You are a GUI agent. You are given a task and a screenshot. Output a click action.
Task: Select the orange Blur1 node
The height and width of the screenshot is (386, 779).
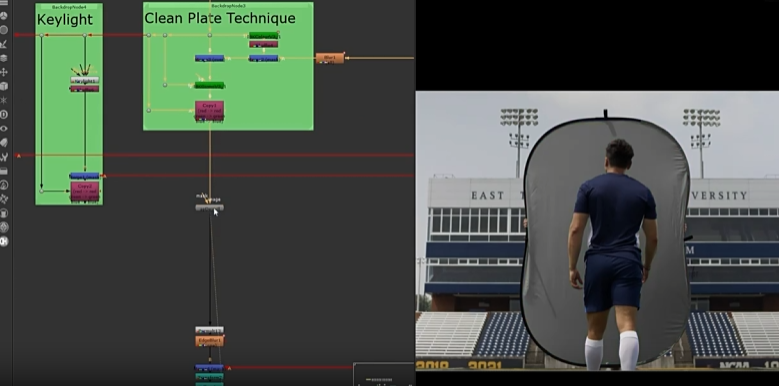330,58
